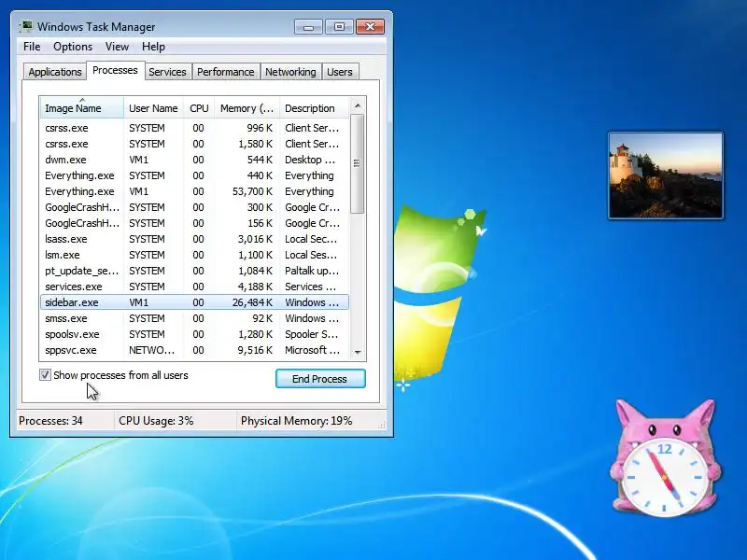Select the lsm.exe process
The width and height of the screenshot is (747, 560).
click(x=194, y=255)
